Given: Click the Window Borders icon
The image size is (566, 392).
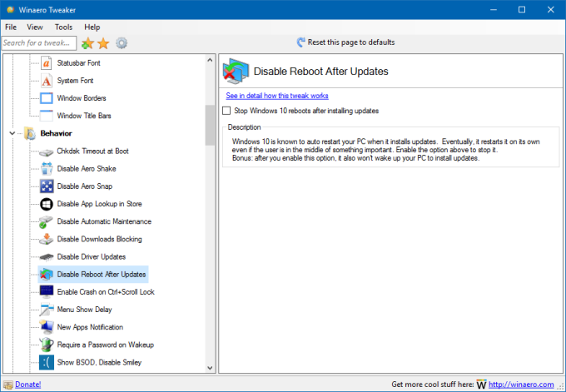Looking at the screenshot, I should (47, 98).
